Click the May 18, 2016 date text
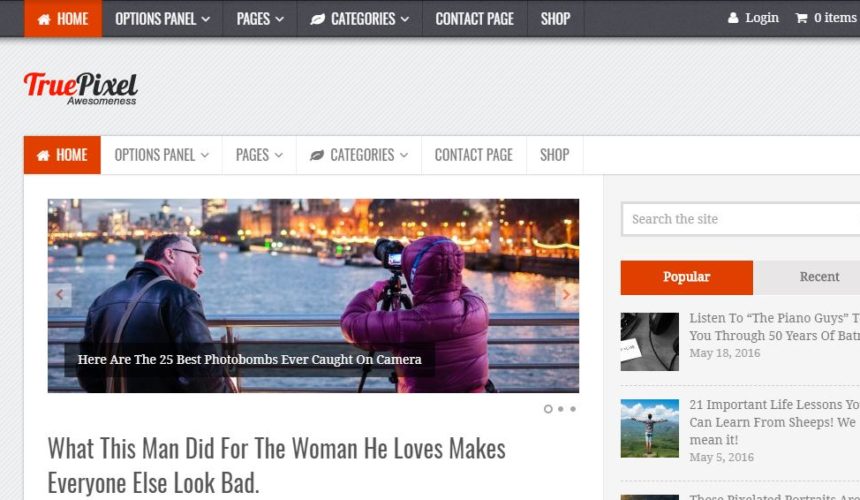 725,353
